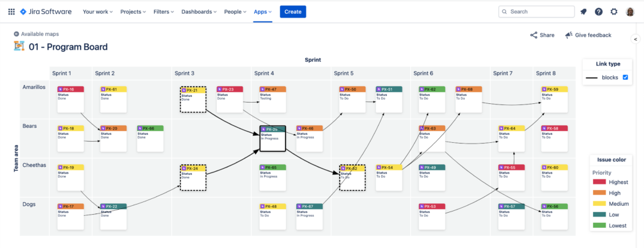Viewport: 644px width, 248px height.
Task: Click the Program Board map icon
Action: pyautogui.click(x=19, y=47)
